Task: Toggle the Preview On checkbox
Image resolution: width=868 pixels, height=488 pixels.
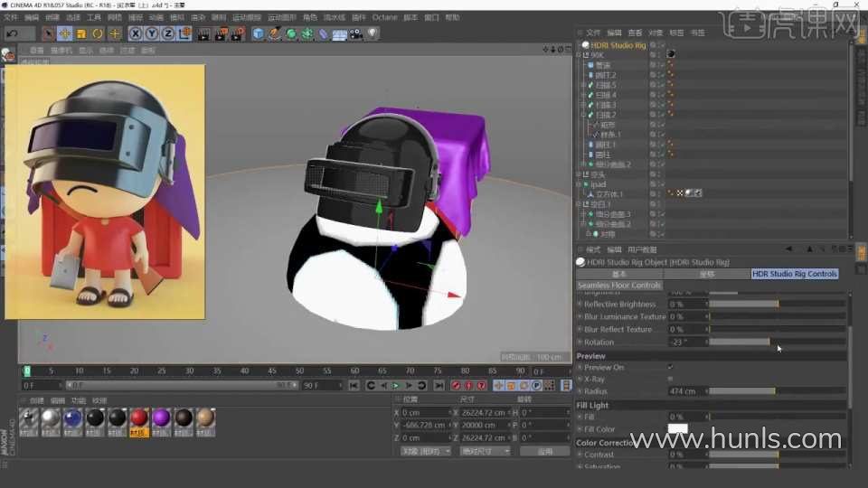Action: (x=670, y=367)
